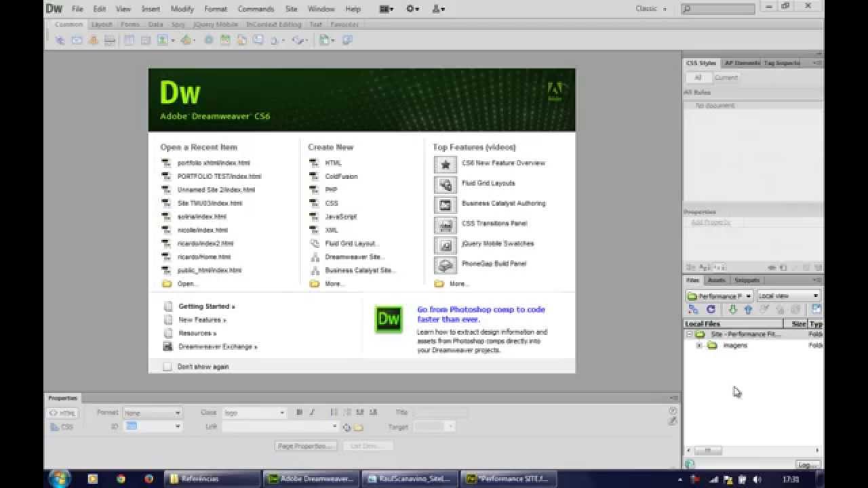868x488 pixels.
Task: Open the Local view dropdown
Action: (x=789, y=296)
